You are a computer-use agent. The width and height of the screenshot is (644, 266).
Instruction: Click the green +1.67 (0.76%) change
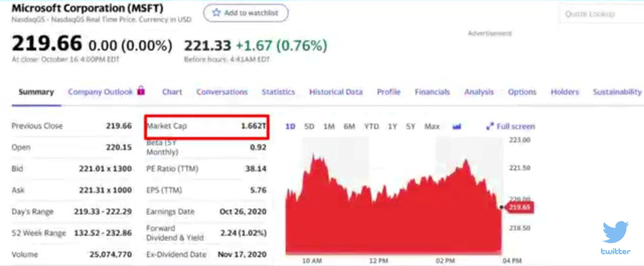(x=282, y=46)
